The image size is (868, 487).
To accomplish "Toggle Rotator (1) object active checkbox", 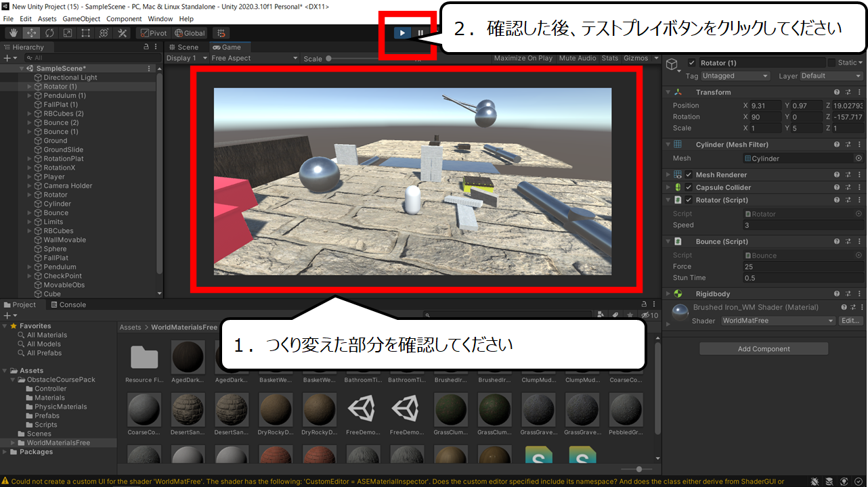I will 691,63.
